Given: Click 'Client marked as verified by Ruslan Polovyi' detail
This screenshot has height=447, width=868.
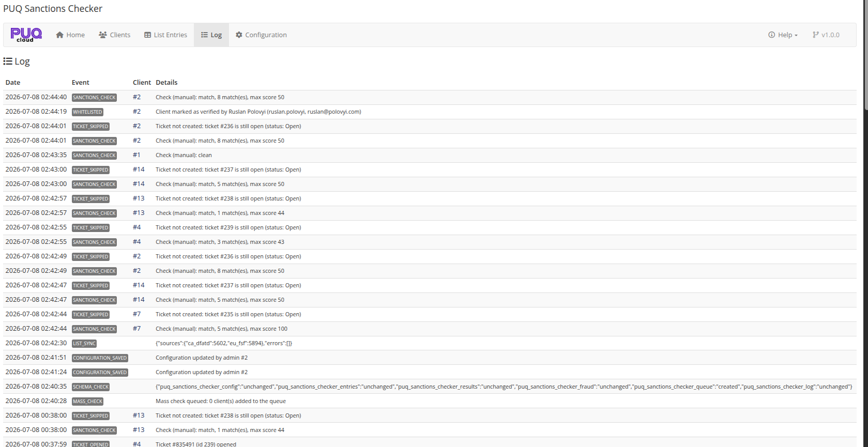Looking at the screenshot, I should (258, 112).
